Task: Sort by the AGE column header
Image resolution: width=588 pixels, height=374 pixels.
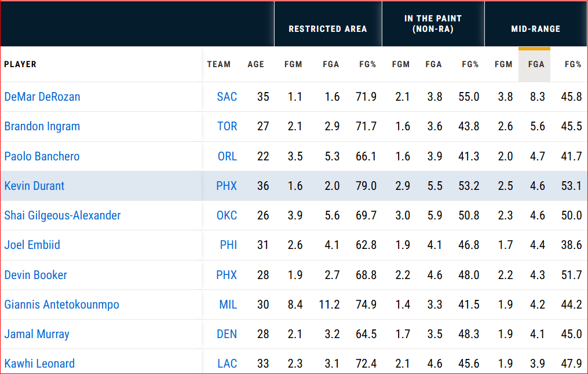Action: pos(255,64)
